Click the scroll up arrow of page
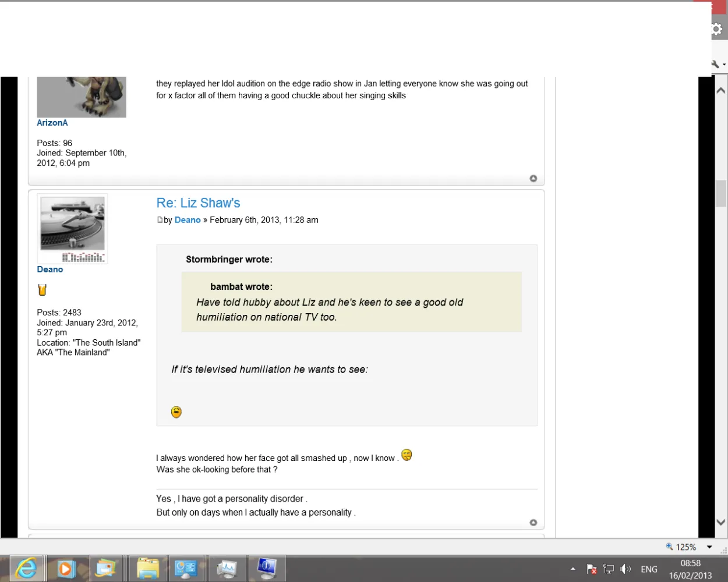Screen dimensions: 728x582 (x=721, y=91)
